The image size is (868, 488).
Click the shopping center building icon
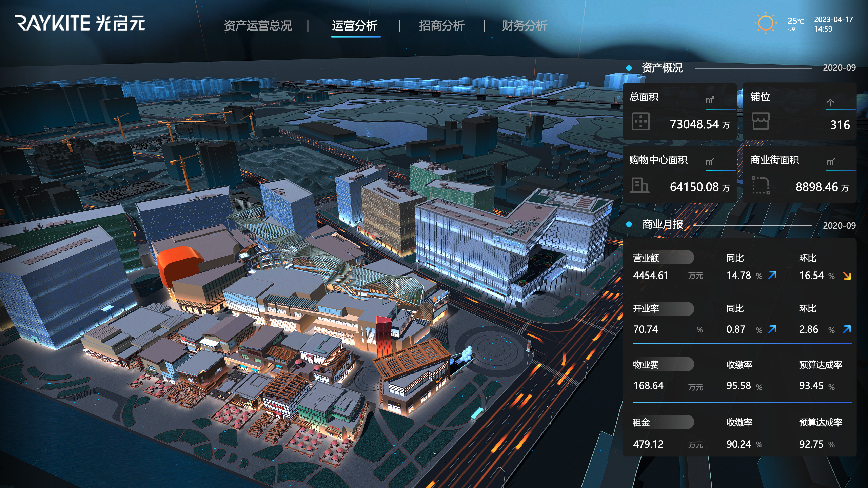click(639, 185)
